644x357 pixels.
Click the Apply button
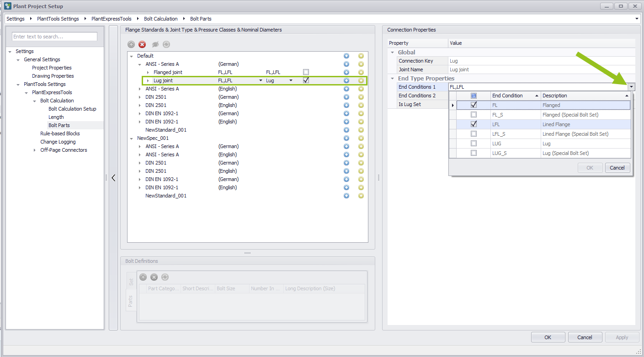[x=622, y=337]
